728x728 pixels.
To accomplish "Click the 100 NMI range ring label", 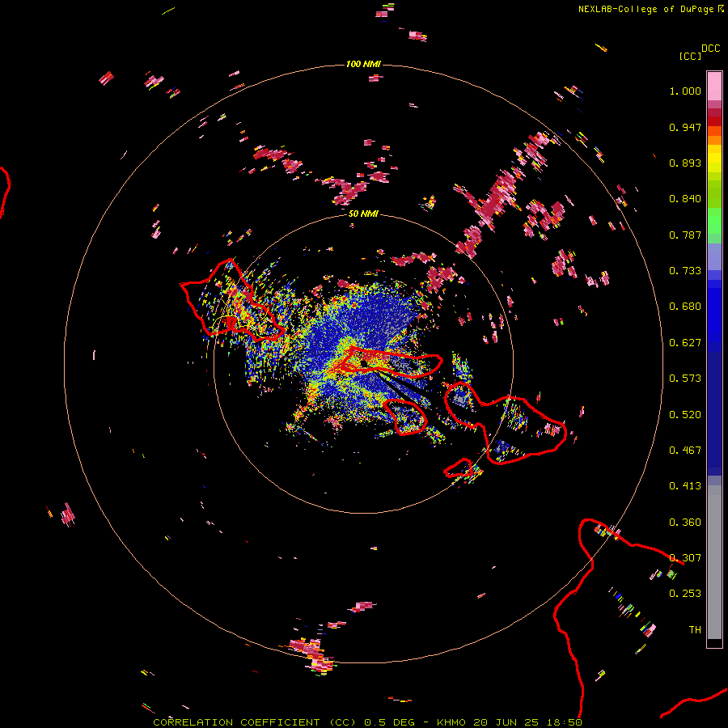I will pos(363,64).
